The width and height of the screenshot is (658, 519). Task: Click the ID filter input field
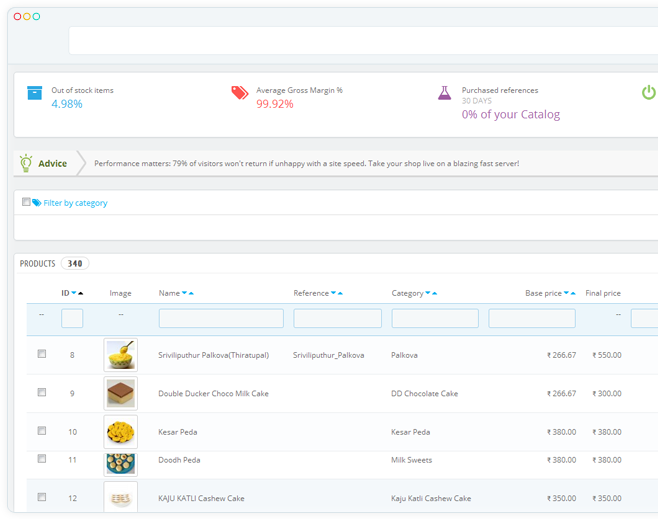[72, 318]
